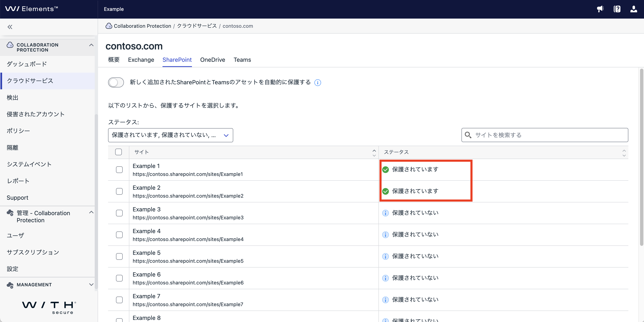Click green check icon for Example 2
The height and width of the screenshot is (322, 644).
(386, 191)
